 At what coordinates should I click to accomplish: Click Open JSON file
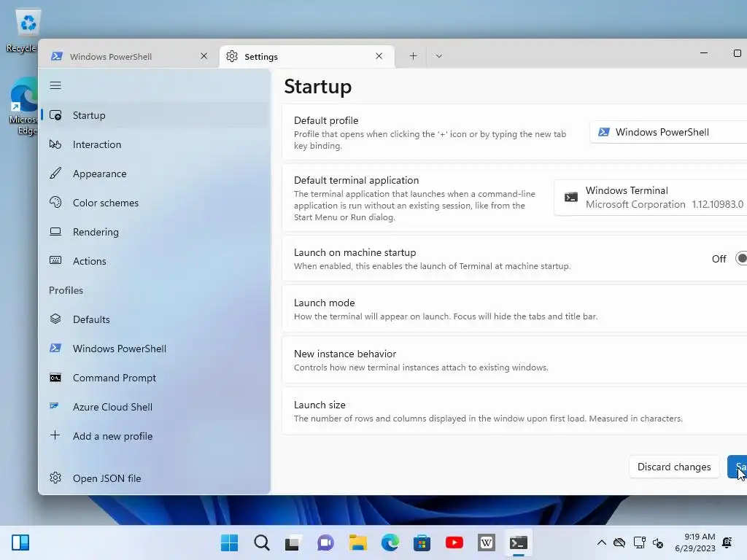point(155,478)
